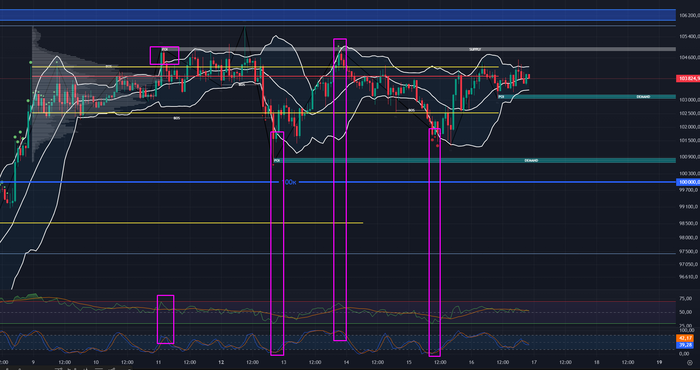This screenshot has height=370, width=700.
Task: Click the 100k label on the blue line
Action: click(291, 182)
